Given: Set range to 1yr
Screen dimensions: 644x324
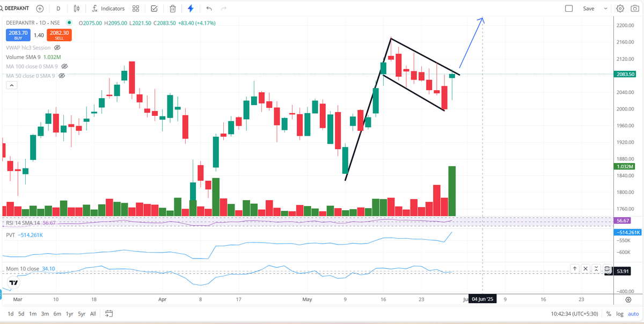Looking at the screenshot, I should tap(70, 314).
